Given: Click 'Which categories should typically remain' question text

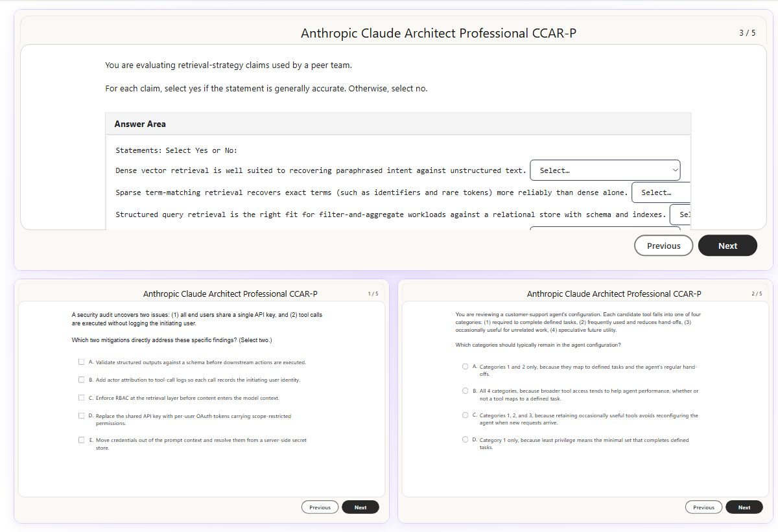Looking at the screenshot, I should click(538, 345).
